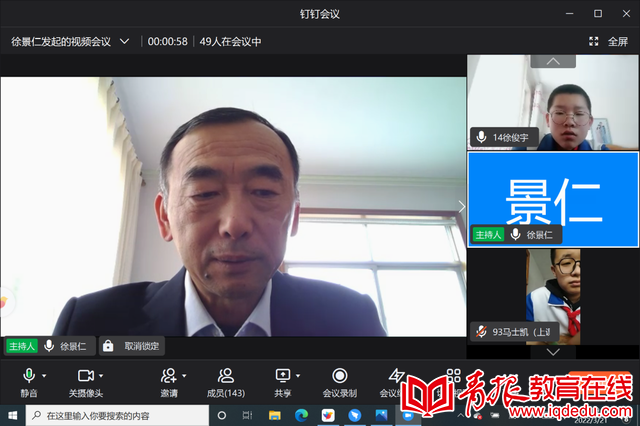Screen dimensions: 640x426
Task: Click the 邀请 invite icon
Action: (x=169, y=376)
